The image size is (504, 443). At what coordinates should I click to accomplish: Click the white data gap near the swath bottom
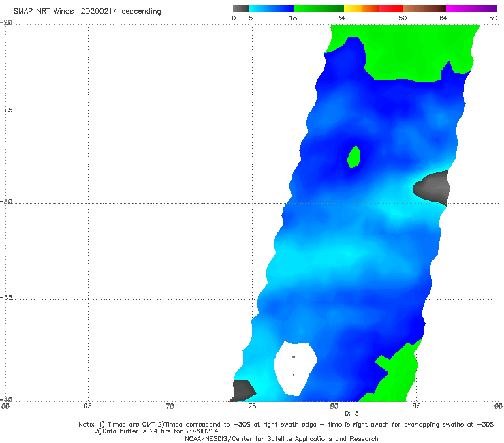(295, 369)
